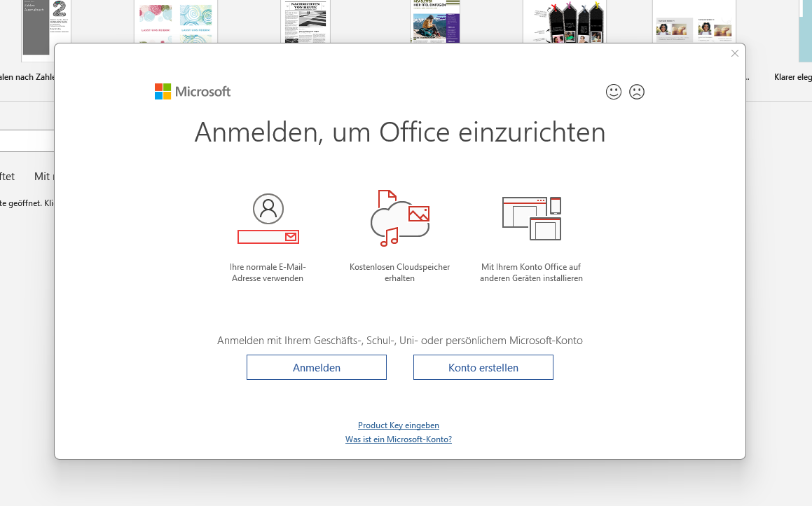
Task: Click the 'Anmelden, um Office einzurichten' heading
Action: 399,132
